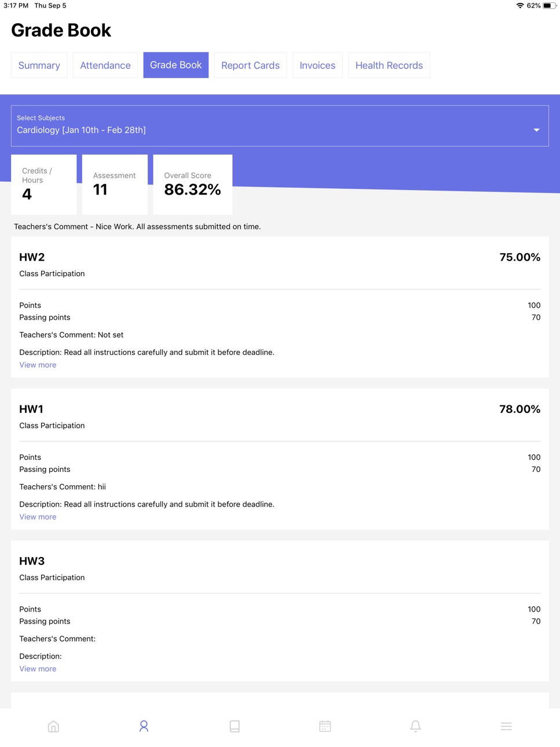
Task: Expand the Select Subjects dropdown arrow
Action: [x=536, y=130]
